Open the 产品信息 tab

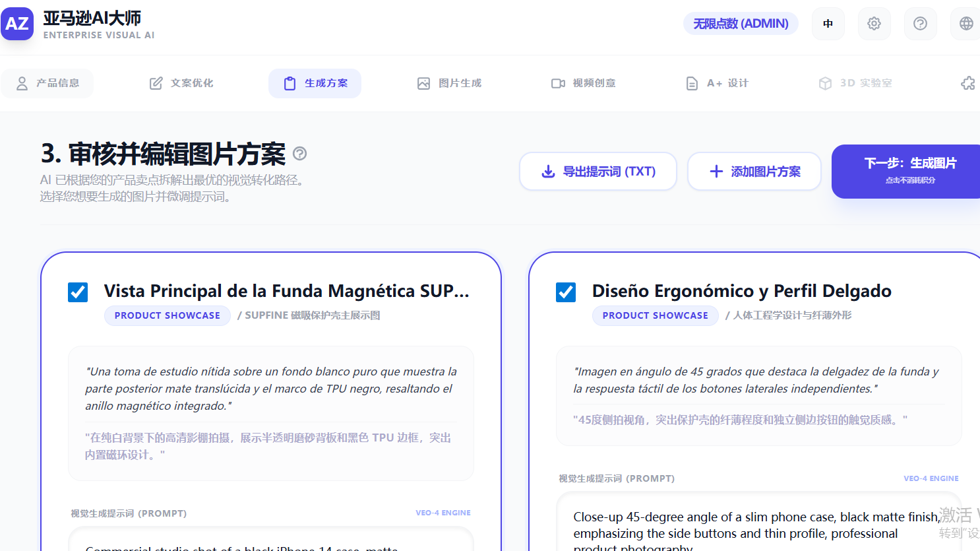click(x=47, y=83)
